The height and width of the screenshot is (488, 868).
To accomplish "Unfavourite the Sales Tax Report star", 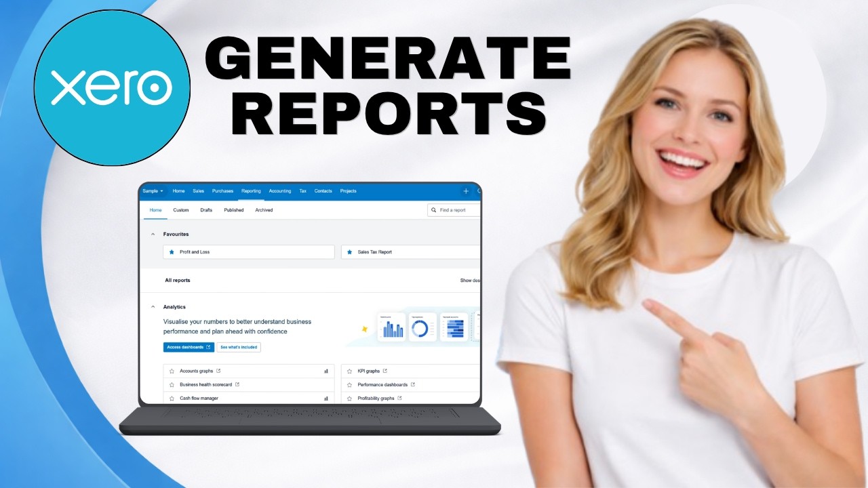I will click(349, 252).
